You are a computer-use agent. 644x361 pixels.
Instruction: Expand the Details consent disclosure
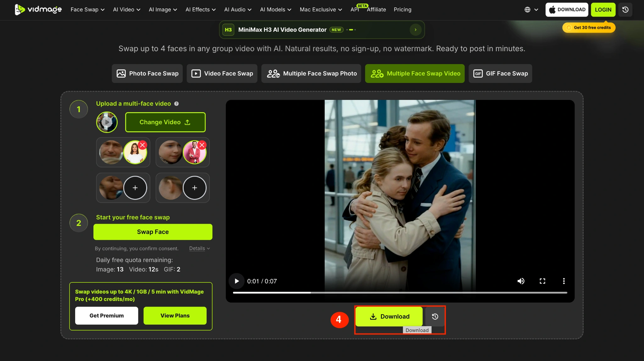click(x=199, y=248)
